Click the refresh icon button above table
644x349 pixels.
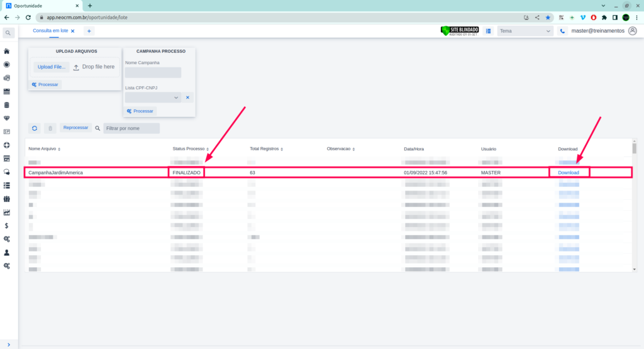[35, 128]
